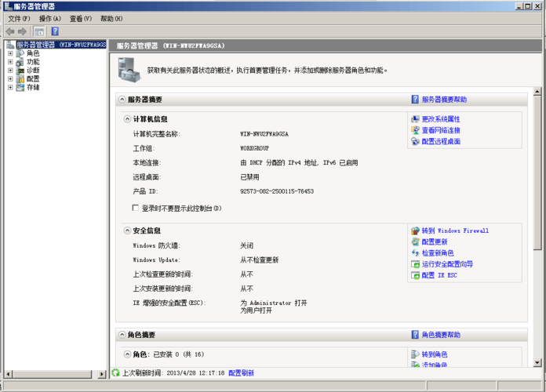Open 服务器摘要帮助 link
The height and width of the screenshot is (392, 546).
click(444, 100)
